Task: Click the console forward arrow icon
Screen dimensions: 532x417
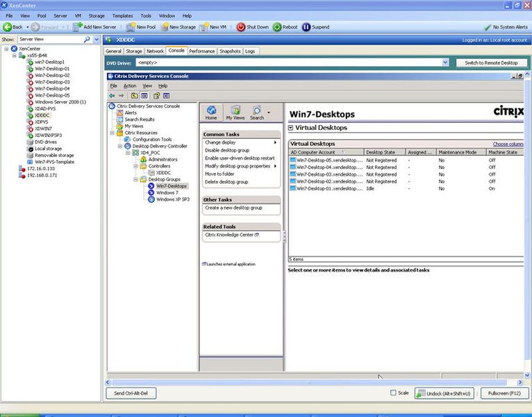Action: tap(121, 96)
